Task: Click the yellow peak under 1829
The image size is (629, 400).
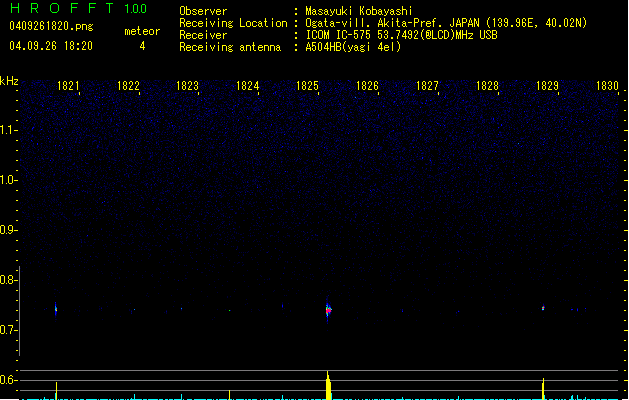Action: tap(543, 388)
